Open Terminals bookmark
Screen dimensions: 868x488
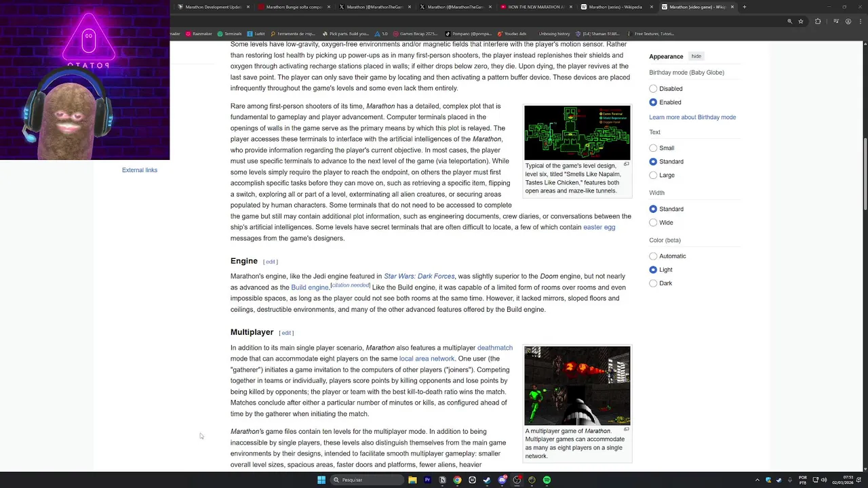pos(229,33)
